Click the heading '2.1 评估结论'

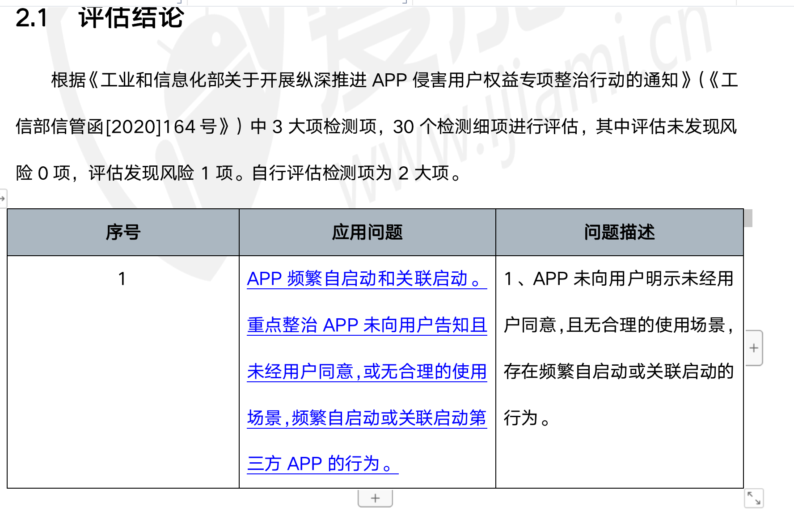99,18
